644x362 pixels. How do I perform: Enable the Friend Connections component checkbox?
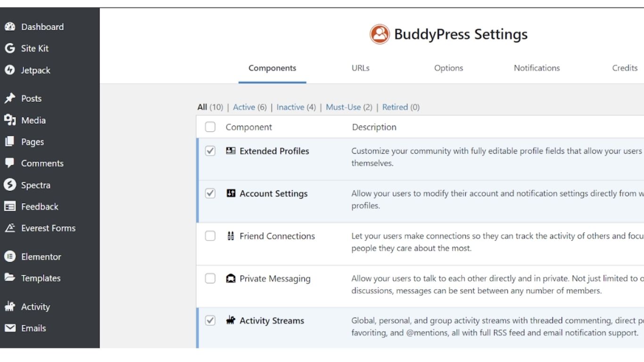click(x=210, y=236)
